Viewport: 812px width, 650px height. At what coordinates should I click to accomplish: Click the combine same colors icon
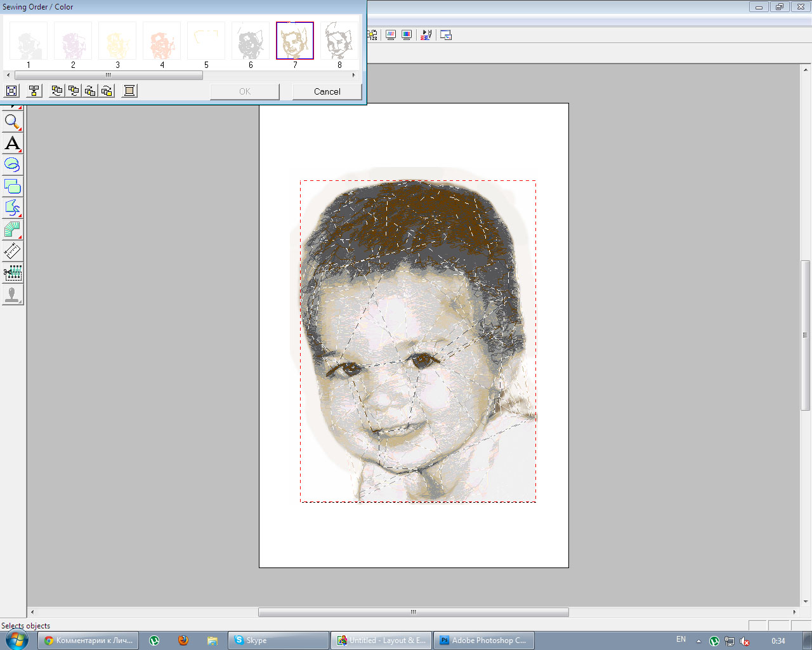[x=35, y=91]
